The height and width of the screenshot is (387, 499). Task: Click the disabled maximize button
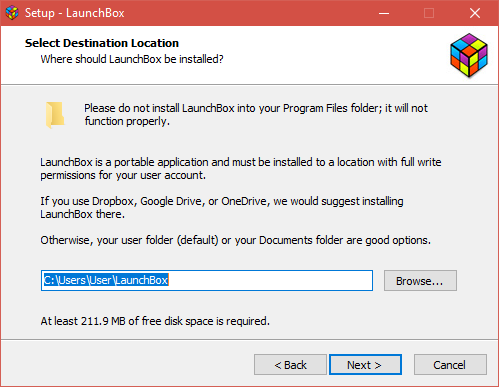(x=429, y=13)
